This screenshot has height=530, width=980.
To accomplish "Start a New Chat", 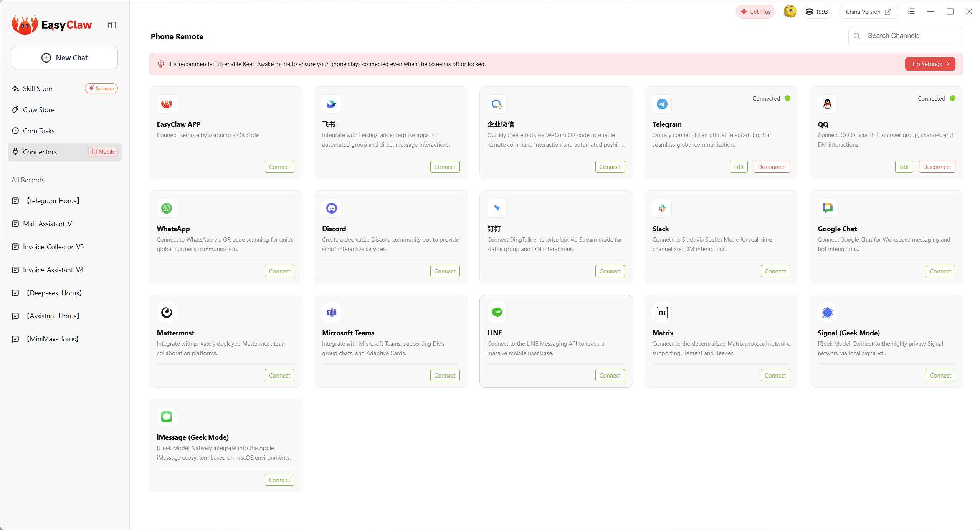I will [x=64, y=58].
